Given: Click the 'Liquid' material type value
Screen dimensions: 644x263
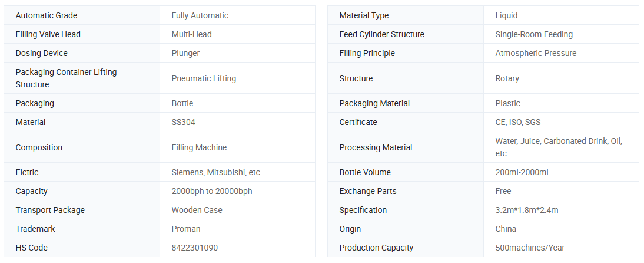Looking at the screenshot, I should 507,15.
